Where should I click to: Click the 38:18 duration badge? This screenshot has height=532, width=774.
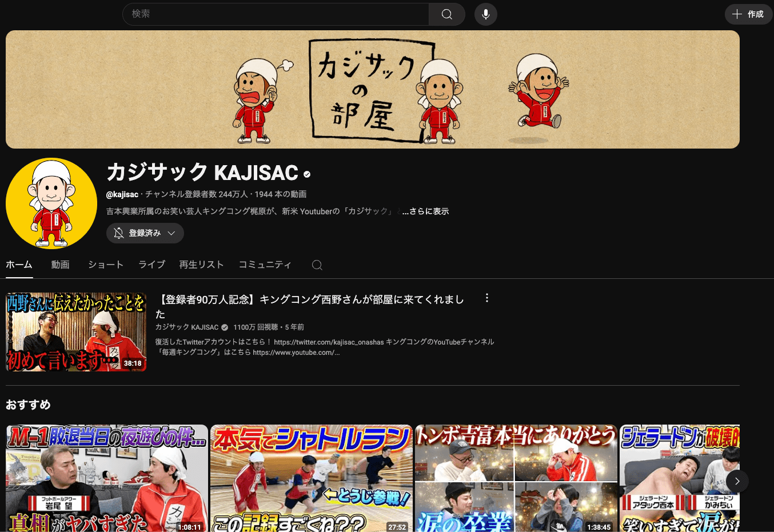click(x=133, y=363)
